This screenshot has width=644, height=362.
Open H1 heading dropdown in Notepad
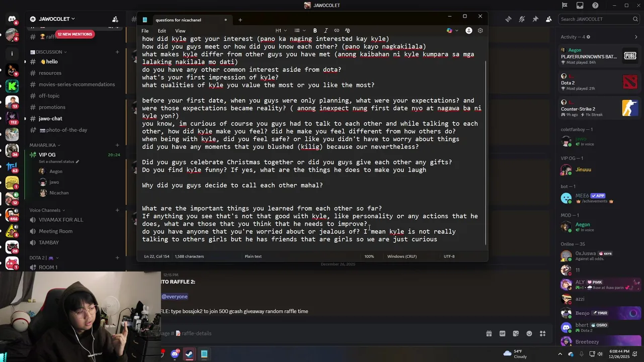coord(281,31)
